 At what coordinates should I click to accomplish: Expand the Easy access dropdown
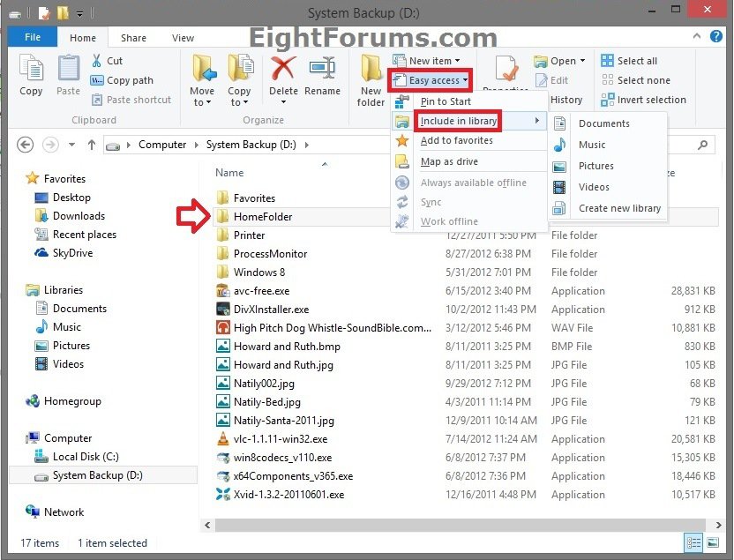pyautogui.click(x=432, y=80)
